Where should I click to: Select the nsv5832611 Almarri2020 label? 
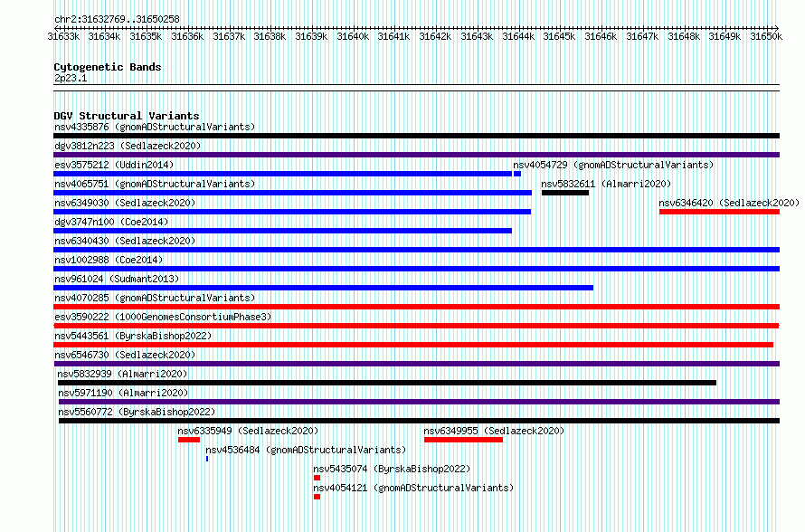606,184
